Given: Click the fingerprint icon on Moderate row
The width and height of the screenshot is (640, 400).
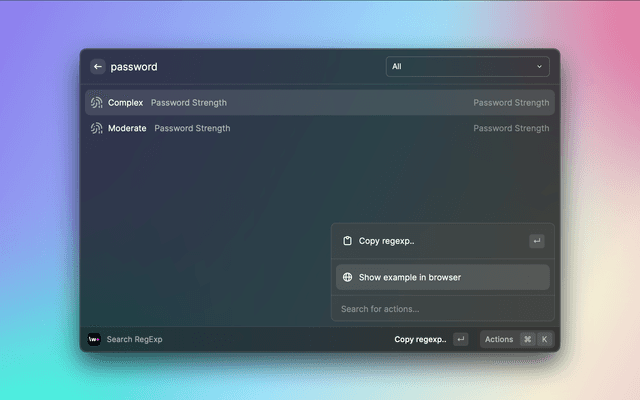Looking at the screenshot, I should pos(97,129).
